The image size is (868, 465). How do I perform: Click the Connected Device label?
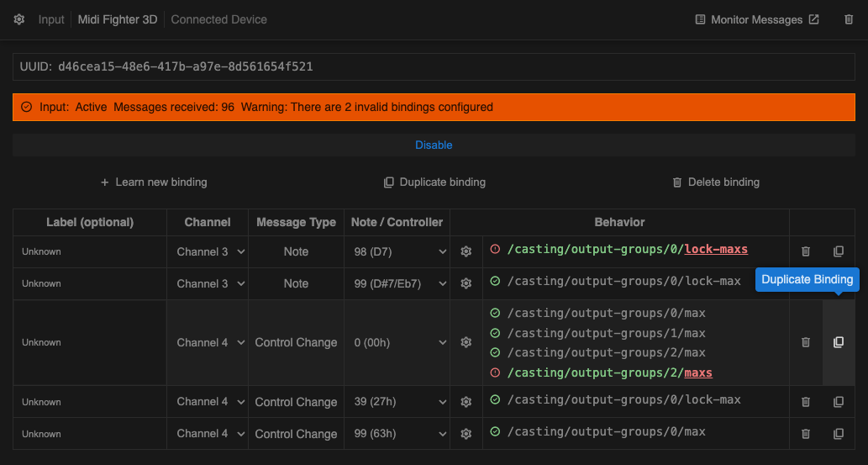click(218, 19)
